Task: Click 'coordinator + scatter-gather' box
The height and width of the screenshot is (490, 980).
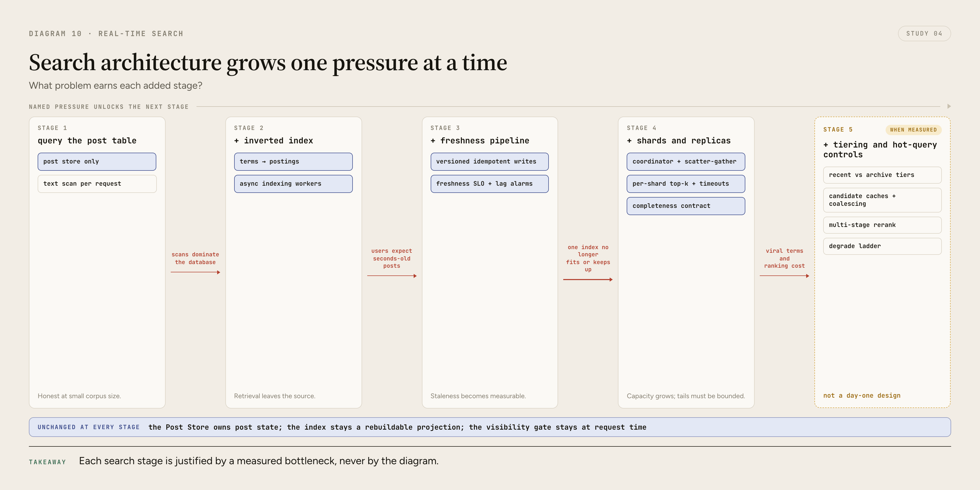Action: (686, 162)
